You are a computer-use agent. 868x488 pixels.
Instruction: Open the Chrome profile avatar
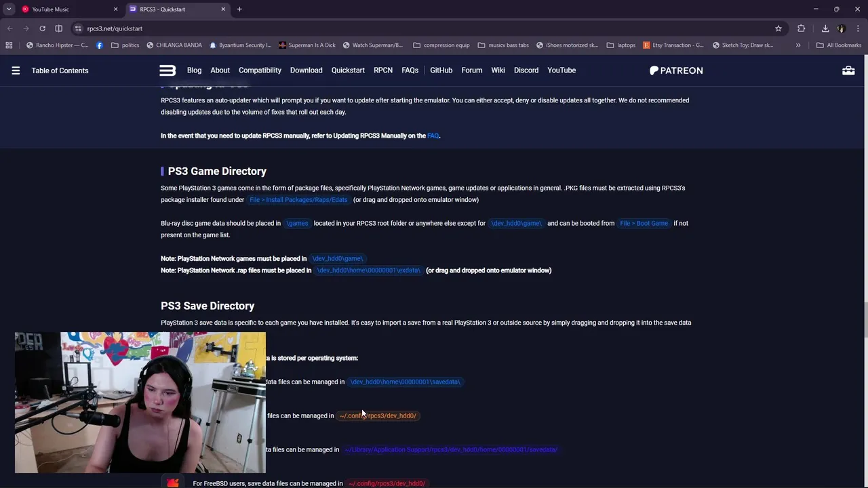(x=842, y=28)
